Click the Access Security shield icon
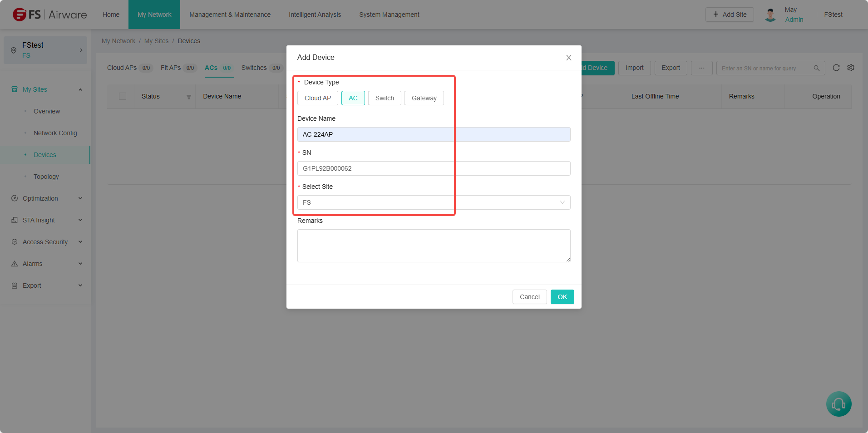868x433 pixels. [x=15, y=242]
